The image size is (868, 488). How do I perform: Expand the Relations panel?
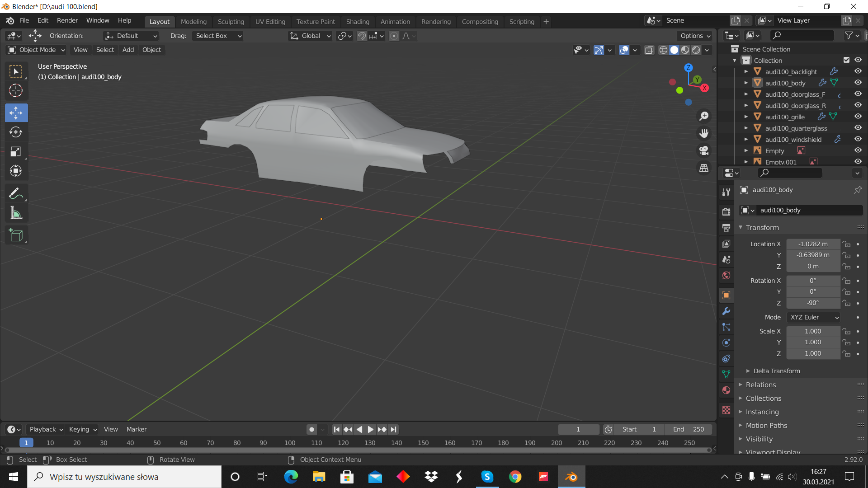pos(761,385)
